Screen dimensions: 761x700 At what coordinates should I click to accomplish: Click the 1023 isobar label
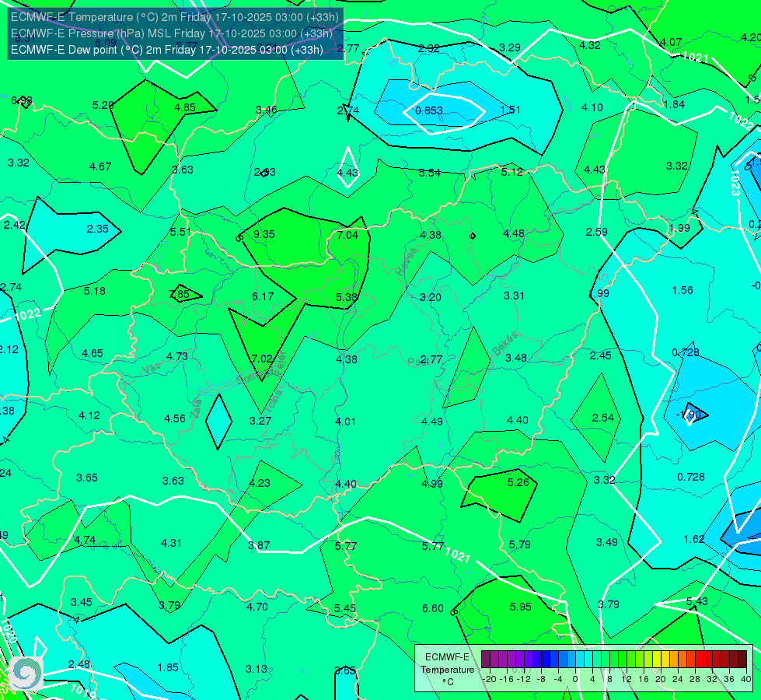[x=734, y=183]
